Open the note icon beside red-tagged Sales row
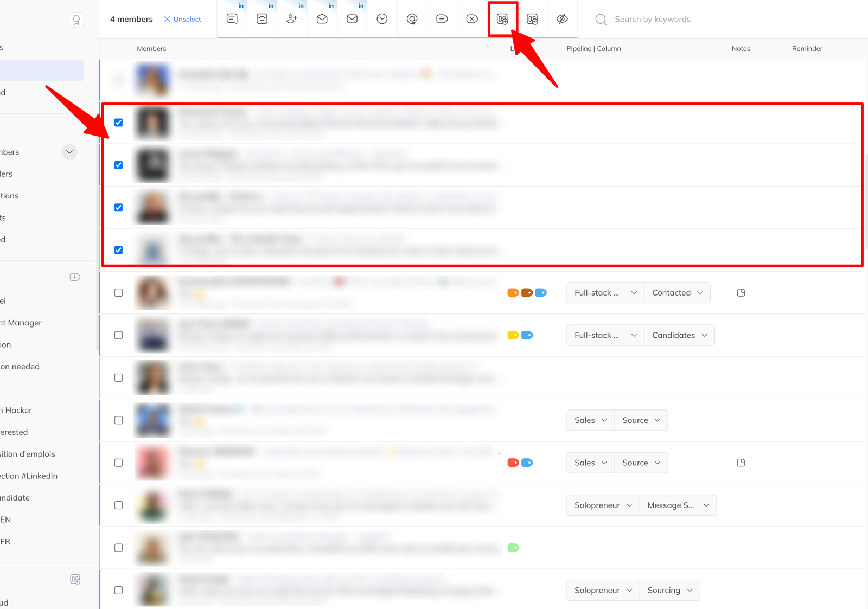 (741, 463)
